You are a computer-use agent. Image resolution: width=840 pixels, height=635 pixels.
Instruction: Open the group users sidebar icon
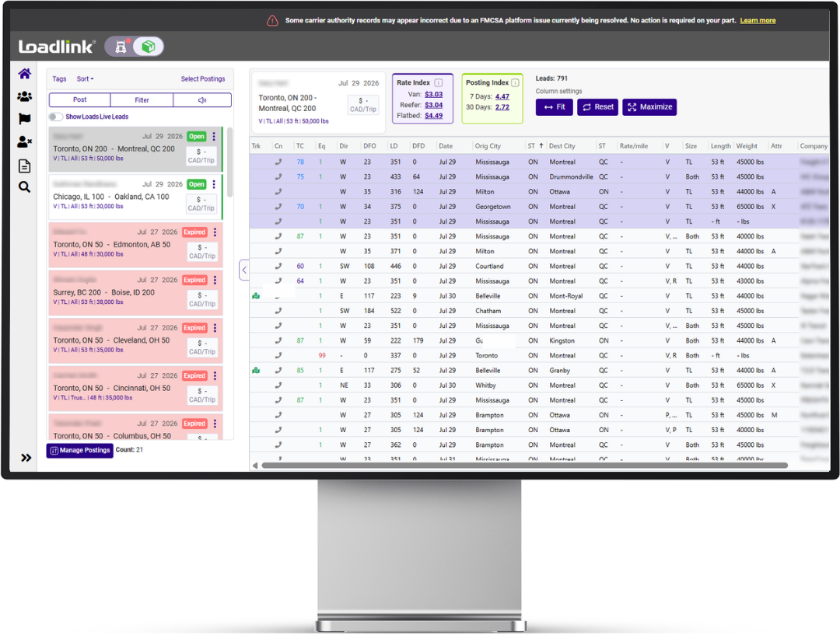click(x=25, y=96)
